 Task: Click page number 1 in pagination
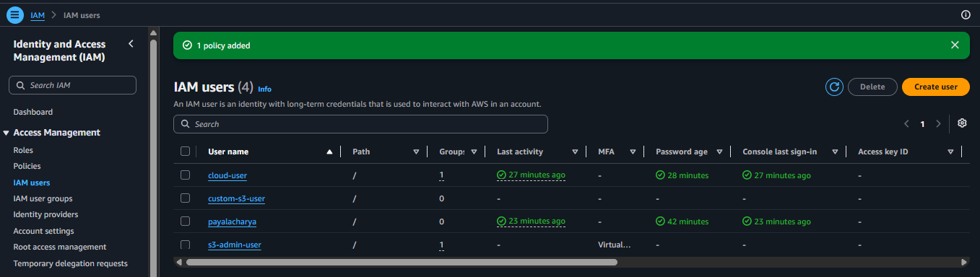pyautogui.click(x=922, y=124)
